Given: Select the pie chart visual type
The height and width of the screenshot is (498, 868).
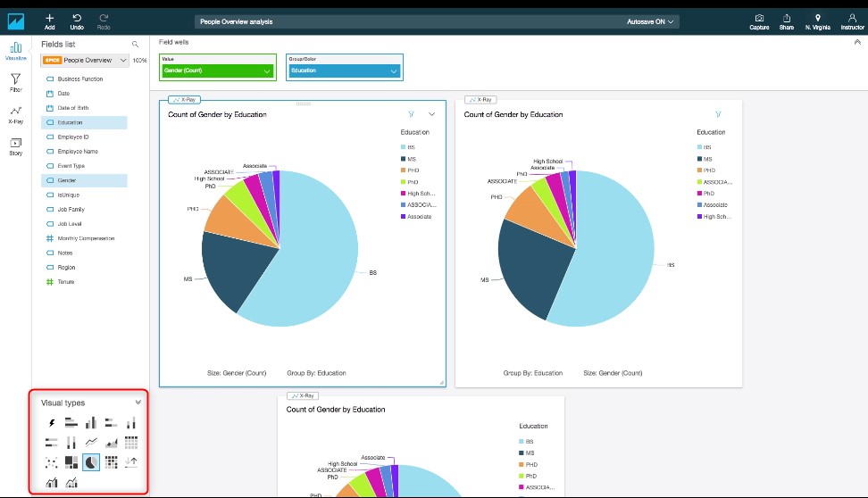Looking at the screenshot, I should 91,462.
